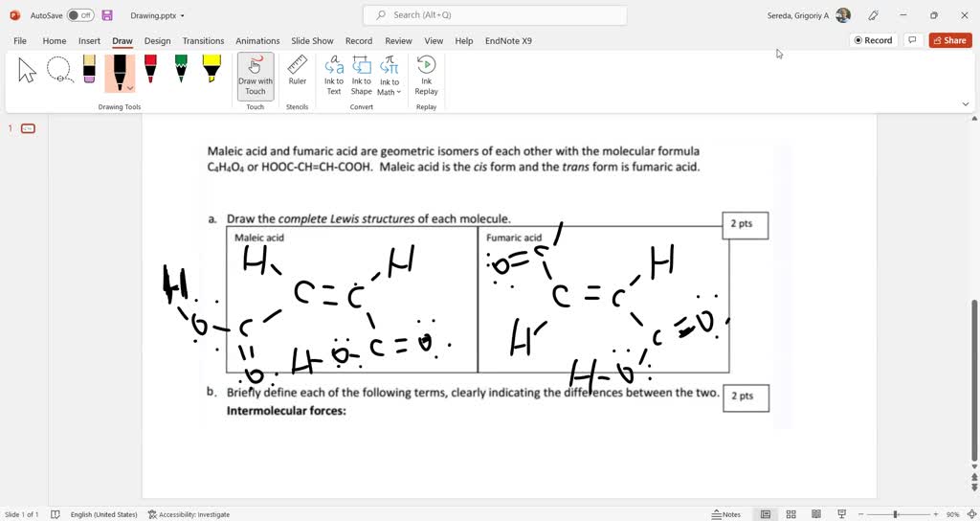Screen dimensions: 980x521
Task: Show the Ruler stencil
Action: [297, 70]
